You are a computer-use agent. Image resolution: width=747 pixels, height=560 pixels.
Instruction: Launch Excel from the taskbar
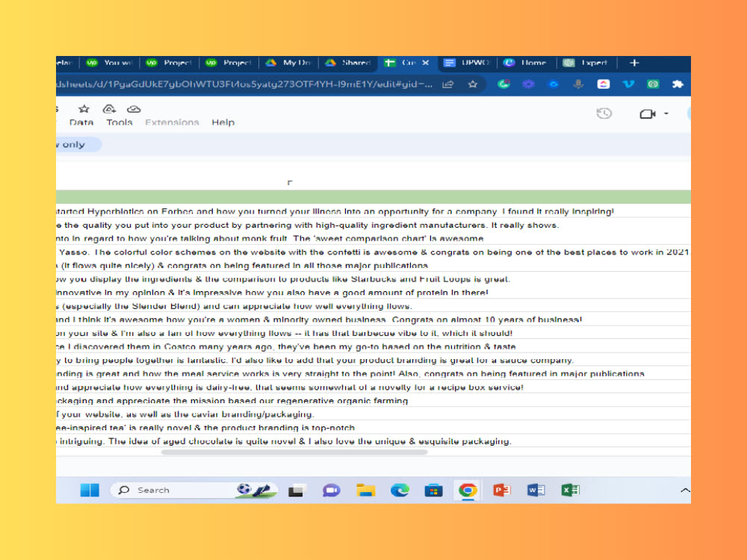(570, 490)
